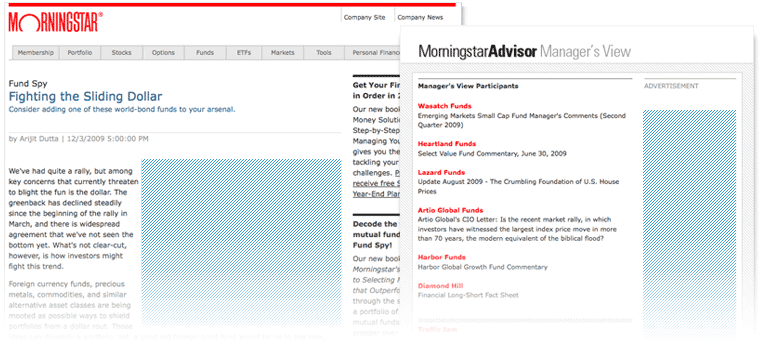Screen dimensions: 760x363
Task: Switch to the Stocks tab
Action: (121, 53)
